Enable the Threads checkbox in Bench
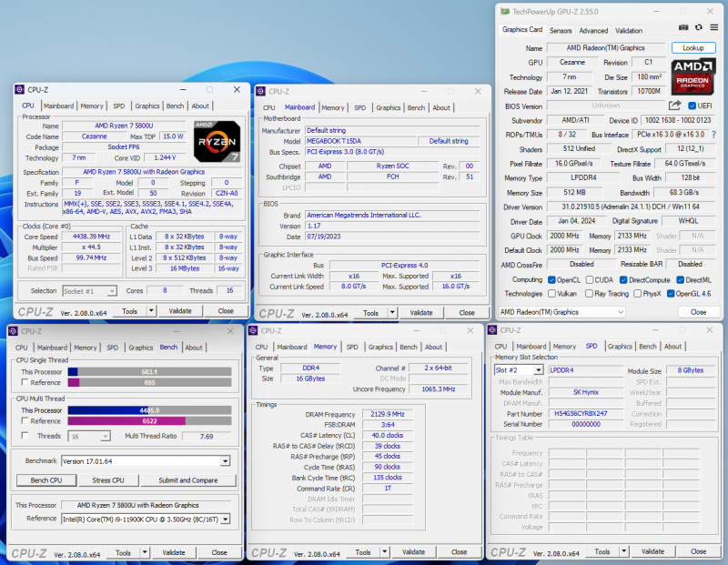This screenshot has width=728, height=565. tap(24, 436)
